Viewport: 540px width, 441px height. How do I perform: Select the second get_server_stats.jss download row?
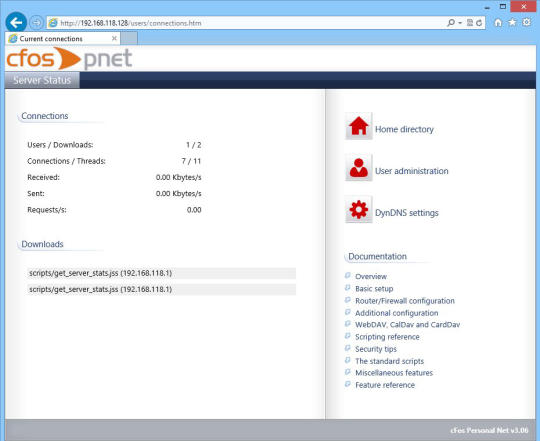(x=161, y=290)
